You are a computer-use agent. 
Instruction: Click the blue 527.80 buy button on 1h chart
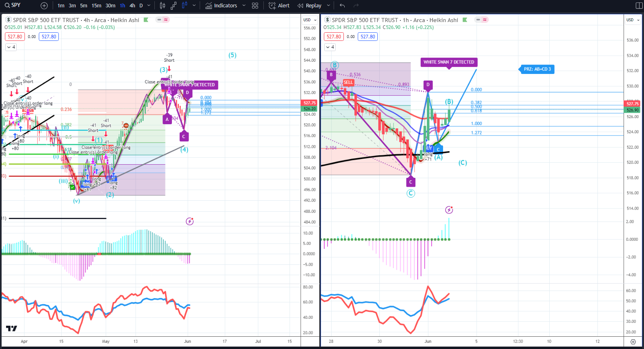click(x=368, y=37)
